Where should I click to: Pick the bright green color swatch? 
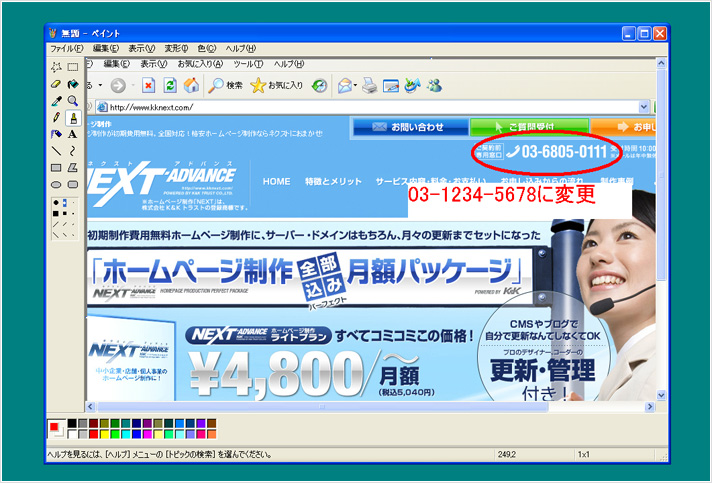[115, 434]
